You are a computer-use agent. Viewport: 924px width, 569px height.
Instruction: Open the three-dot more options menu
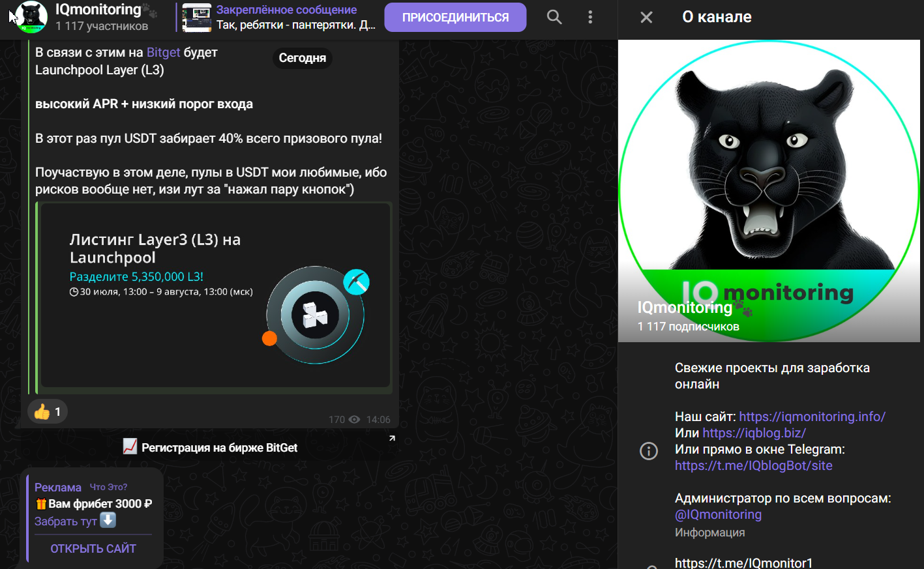coord(590,17)
